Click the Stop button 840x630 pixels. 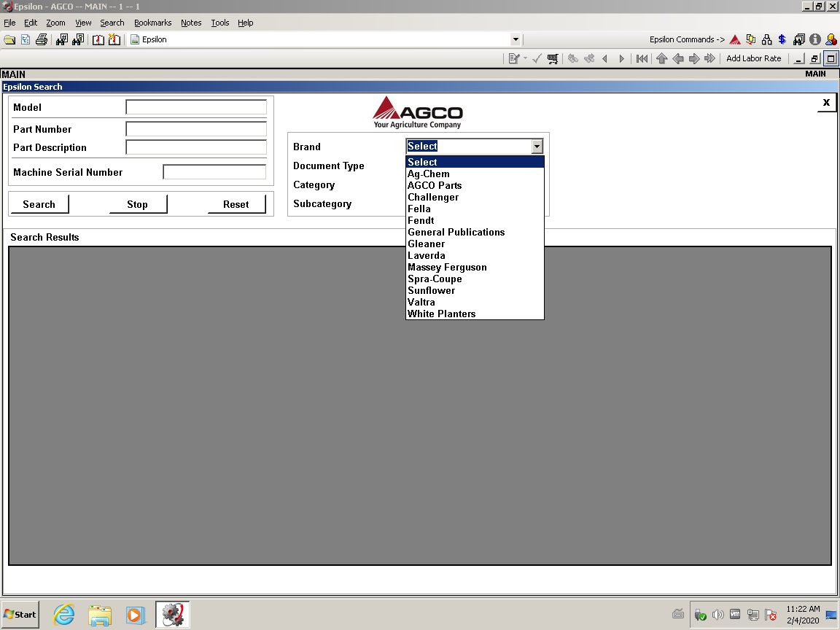coord(138,204)
